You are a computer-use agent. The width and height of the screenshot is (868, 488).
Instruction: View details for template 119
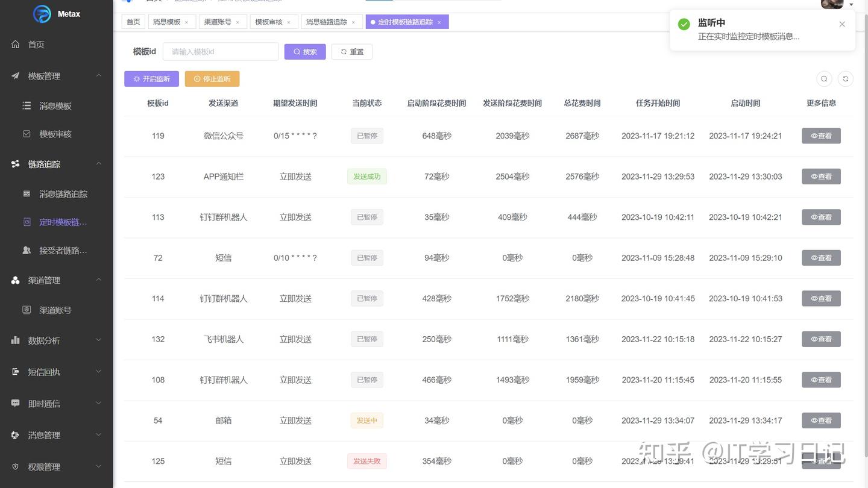(821, 136)
